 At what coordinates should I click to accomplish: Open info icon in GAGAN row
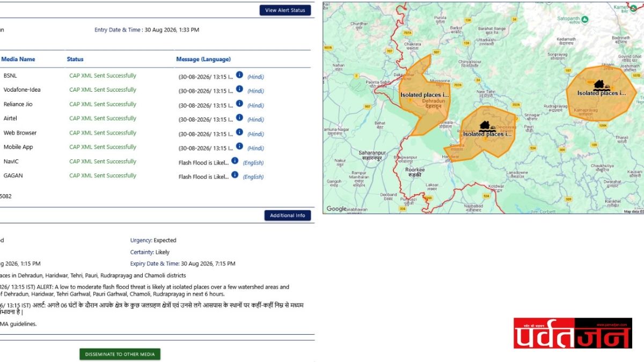[235, 174]
